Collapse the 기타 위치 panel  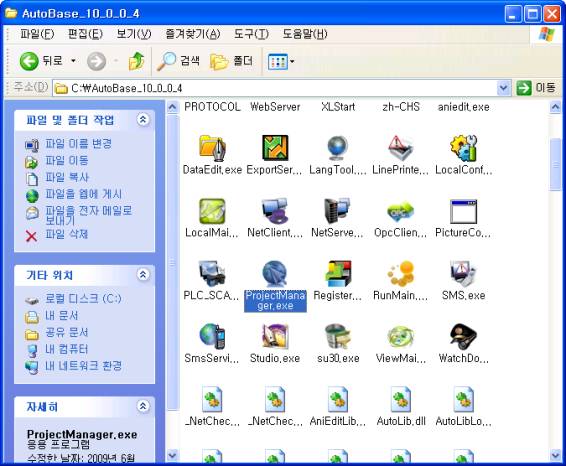tap(143, 275)
